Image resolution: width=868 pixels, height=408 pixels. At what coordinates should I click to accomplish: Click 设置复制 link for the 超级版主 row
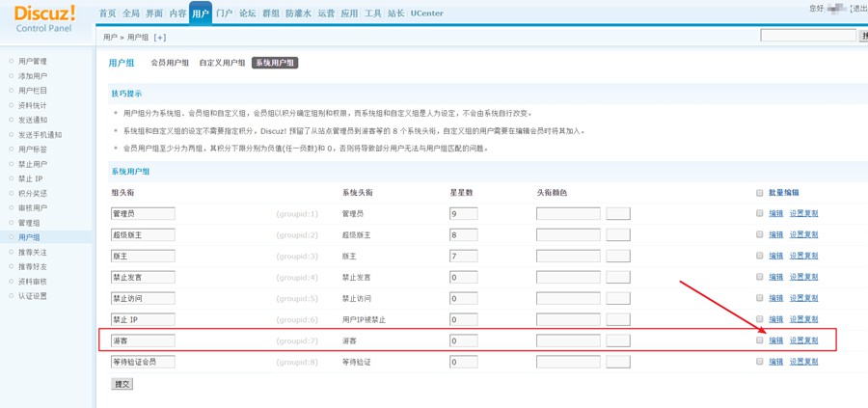click(x=803, y=234)
